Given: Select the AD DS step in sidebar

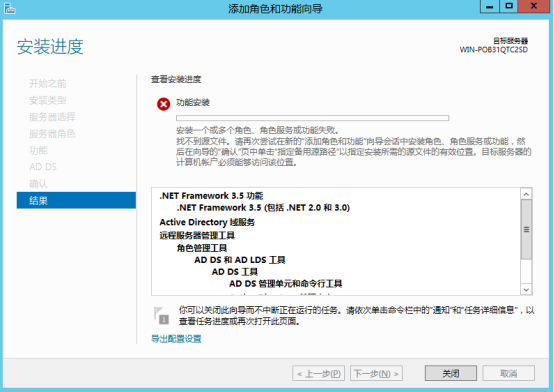Looking at the screenshot, I should click(43, 167).
